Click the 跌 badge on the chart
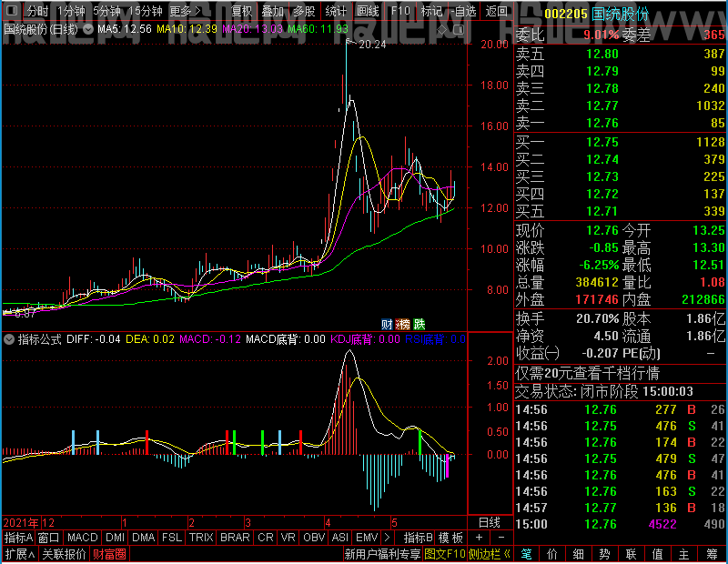The height and width of the screenshot is (564, 728). point(419,324)
